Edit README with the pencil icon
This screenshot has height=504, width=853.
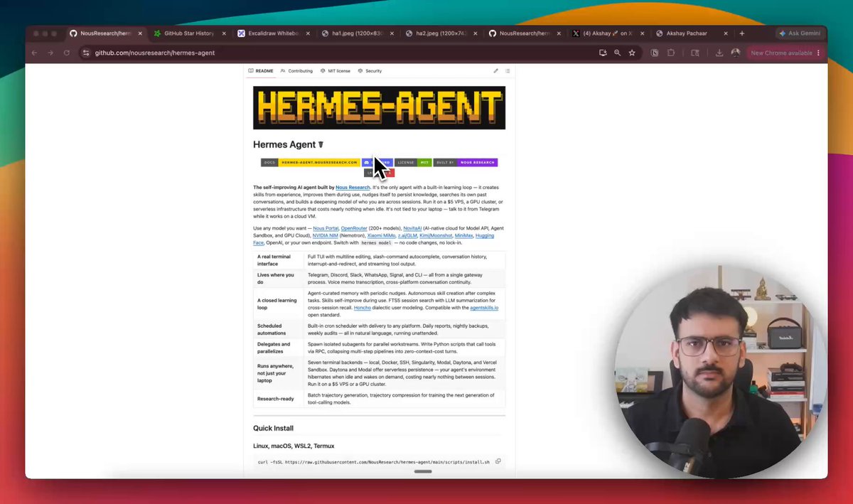click(495, 71)
